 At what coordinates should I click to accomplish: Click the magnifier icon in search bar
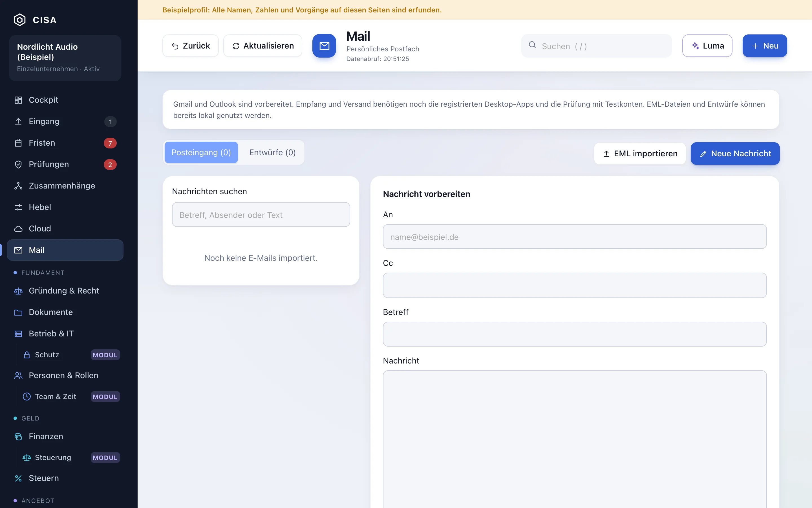coord(532,45)
